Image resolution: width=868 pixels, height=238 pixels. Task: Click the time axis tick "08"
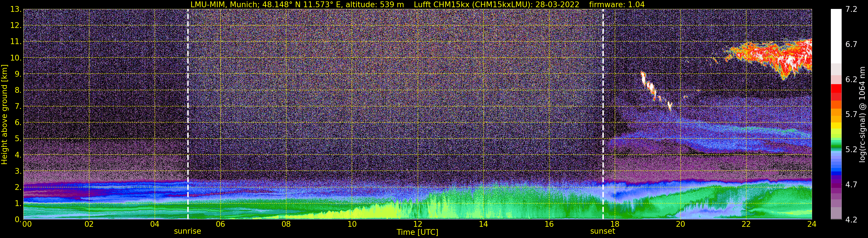[x=286, y=224]
